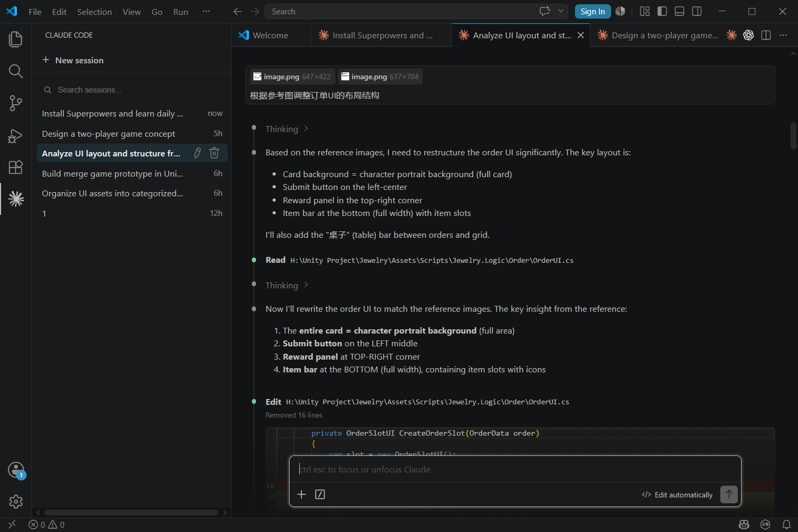
Task: Open C# indicator in status bar
Action: point(766,525)
